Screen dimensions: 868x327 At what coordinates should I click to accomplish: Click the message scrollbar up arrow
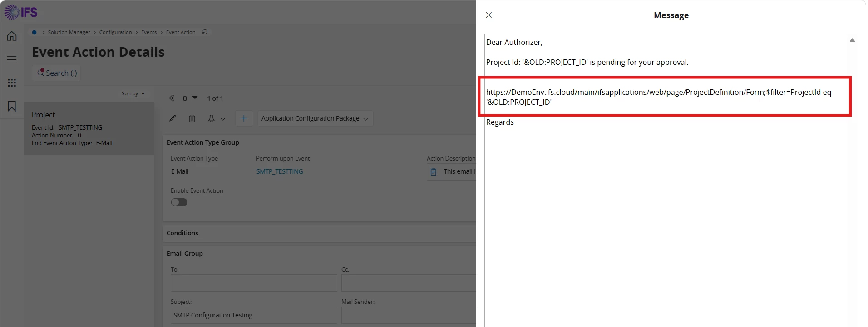[x=852, y=40]
